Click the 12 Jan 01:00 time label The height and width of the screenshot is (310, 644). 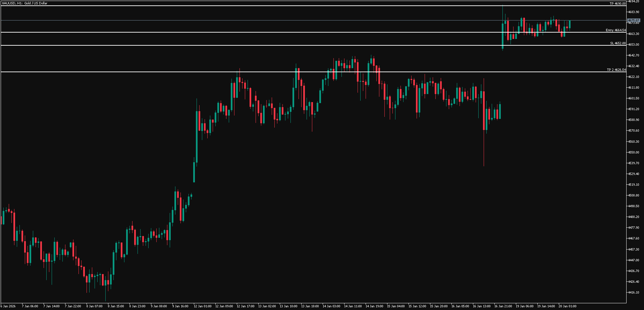(203, 306)
